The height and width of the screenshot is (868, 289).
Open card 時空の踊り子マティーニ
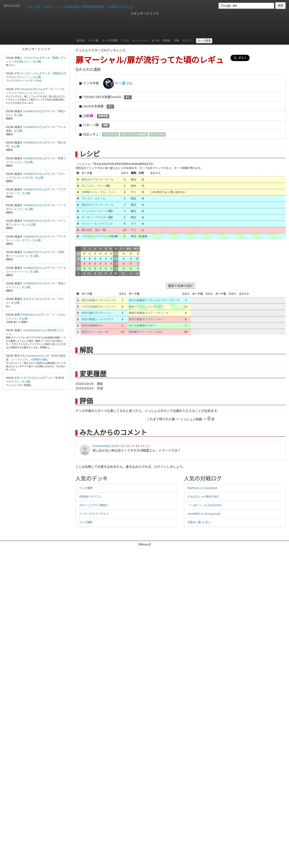[x=96, y=313]
